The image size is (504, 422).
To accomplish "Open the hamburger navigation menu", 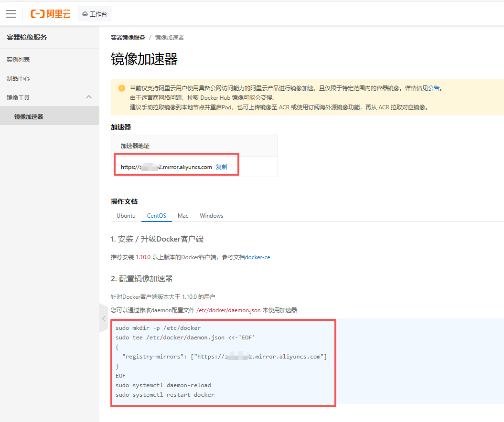I will pyautogui.click(x=11, y=14).
